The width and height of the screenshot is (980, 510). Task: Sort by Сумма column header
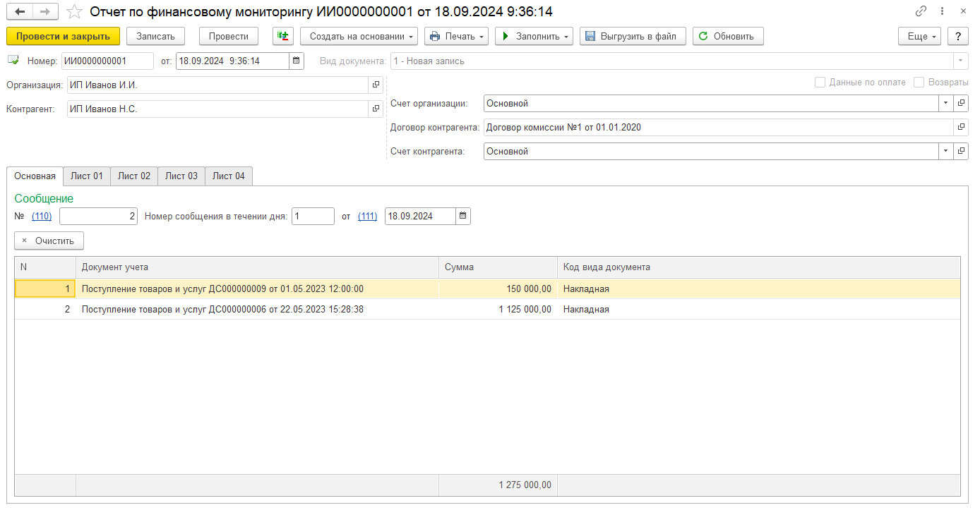tap(498, 267)
